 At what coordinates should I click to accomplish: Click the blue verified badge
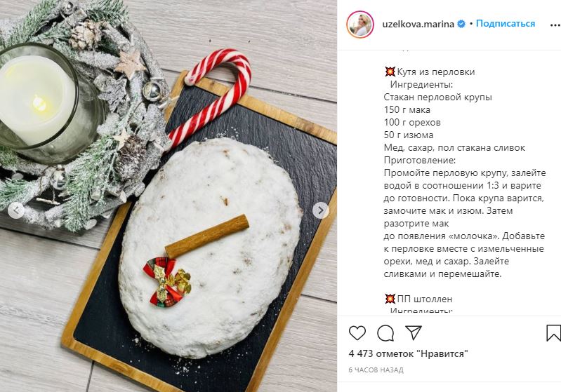(x=461, y=24)
